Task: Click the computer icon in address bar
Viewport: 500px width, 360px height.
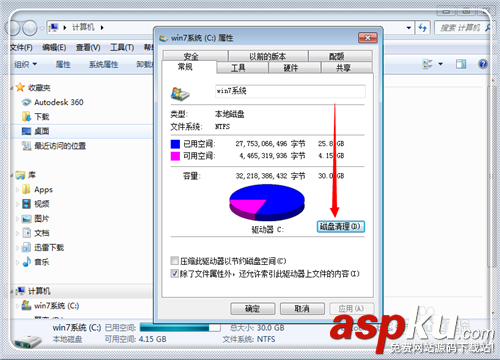Action: click(53, 27)
